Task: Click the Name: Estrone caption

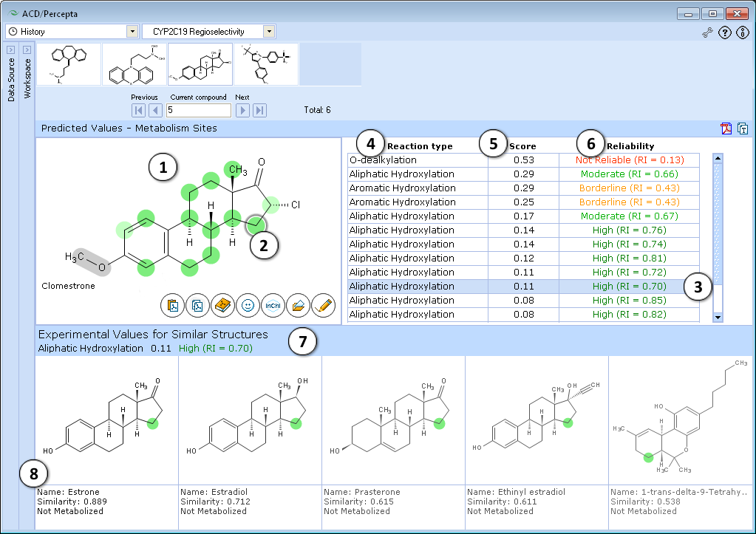Action: coord(69,492)
